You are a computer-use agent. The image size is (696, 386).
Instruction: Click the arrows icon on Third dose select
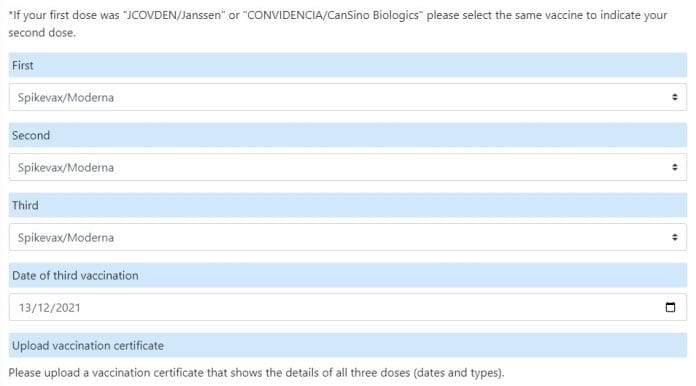675,237
